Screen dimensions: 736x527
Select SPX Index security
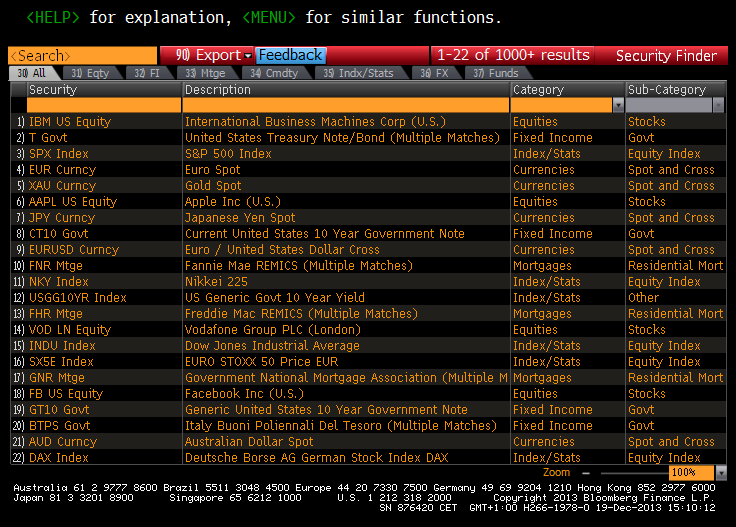59,153
